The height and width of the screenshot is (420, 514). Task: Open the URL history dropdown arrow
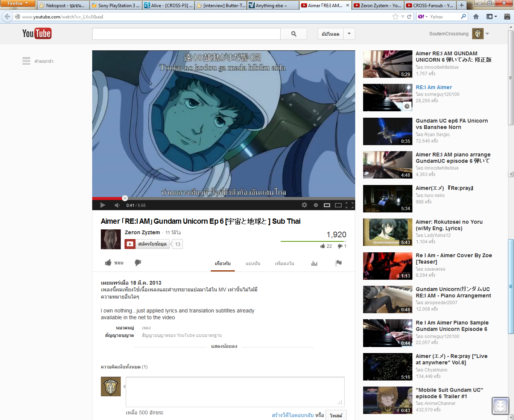403,17
